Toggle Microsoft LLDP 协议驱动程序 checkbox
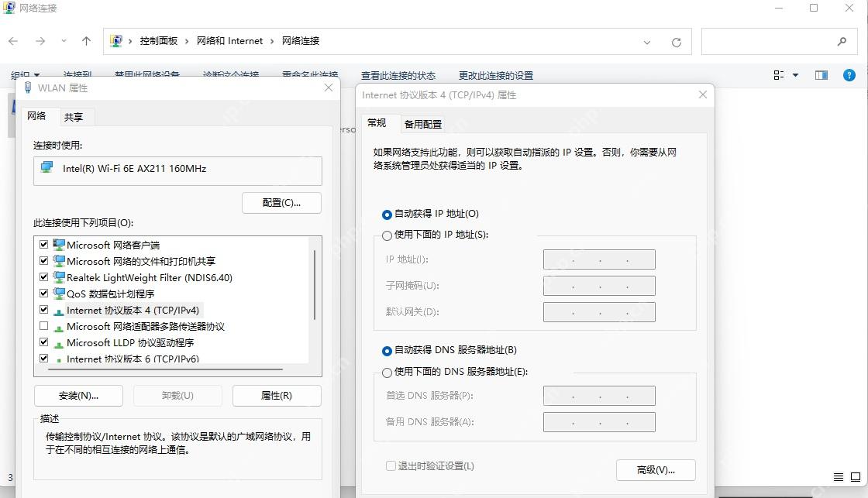 (x=43, y=342)
